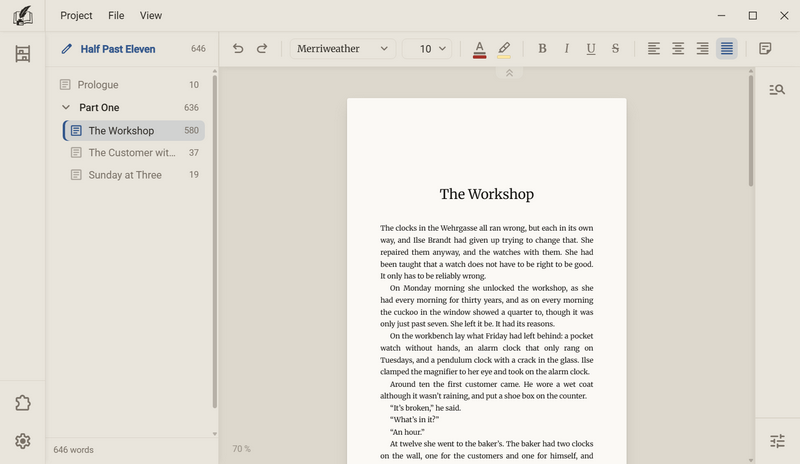Viewport: 800px width, 464px height.
Task: Open The Customer wit... chapter
Action: [x=134, y=153]
